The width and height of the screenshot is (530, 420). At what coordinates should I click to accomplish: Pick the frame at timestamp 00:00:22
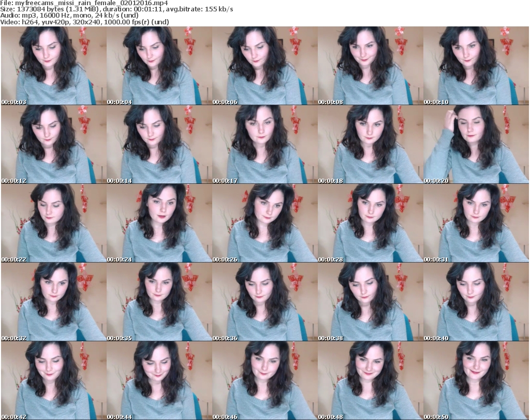point(54,223)
